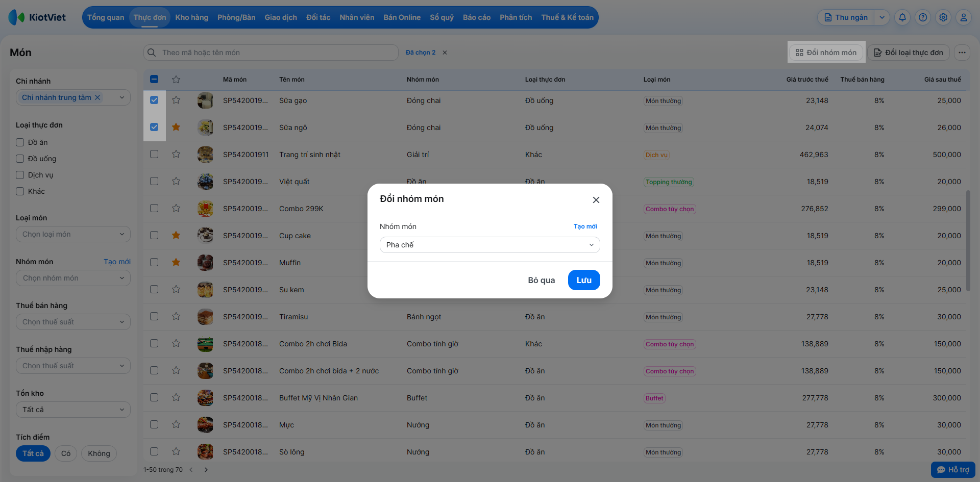This screenshot has width=980, height=482.
Task: Toggle favorite star for Buffet Mỹ Vị Nhân Gian
Action: tap(176, 397)
